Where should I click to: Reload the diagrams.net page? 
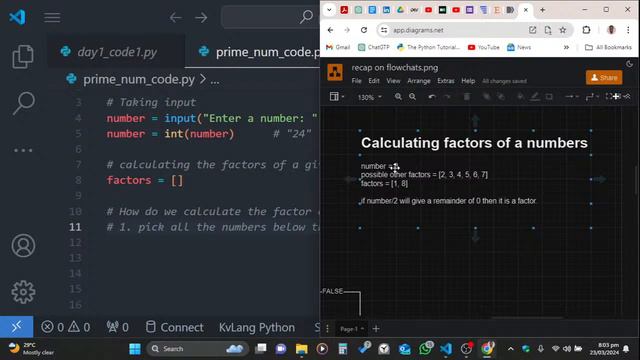[364, 30]
